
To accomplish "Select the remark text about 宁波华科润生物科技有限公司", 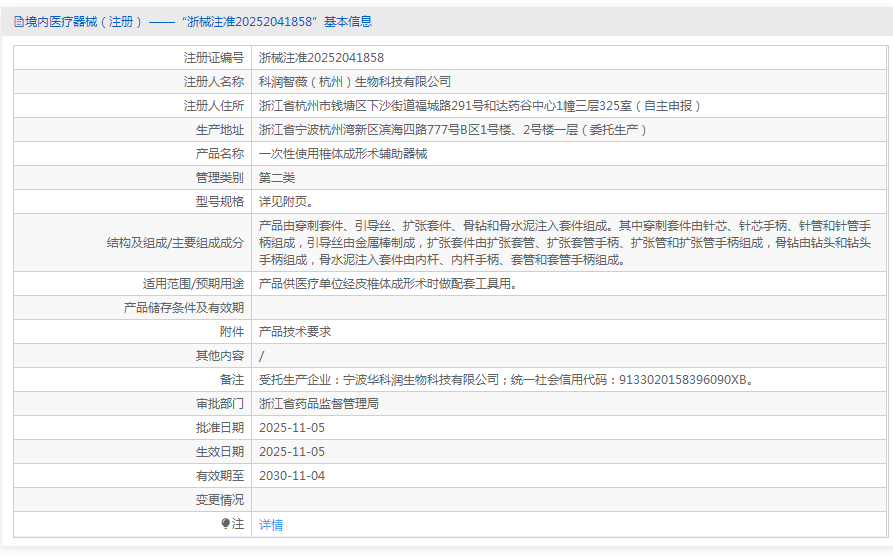I will pos(508,379).
